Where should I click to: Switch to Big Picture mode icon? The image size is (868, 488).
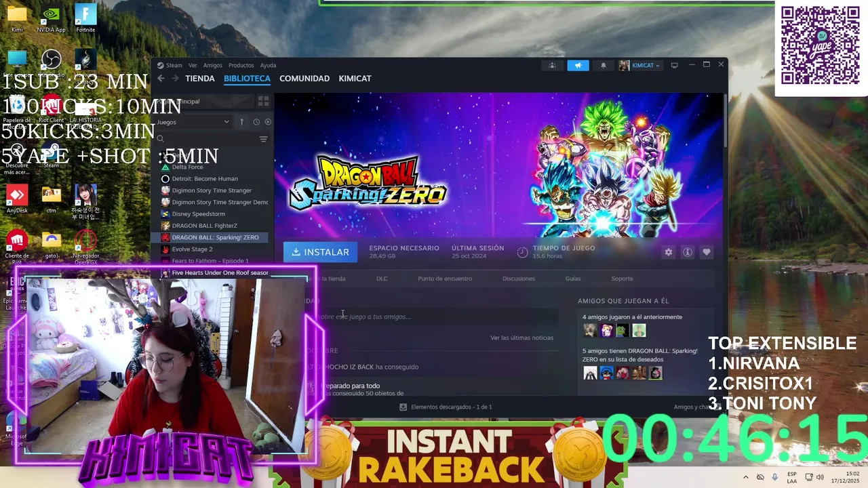pyautogui.click(x=674, y=66)
